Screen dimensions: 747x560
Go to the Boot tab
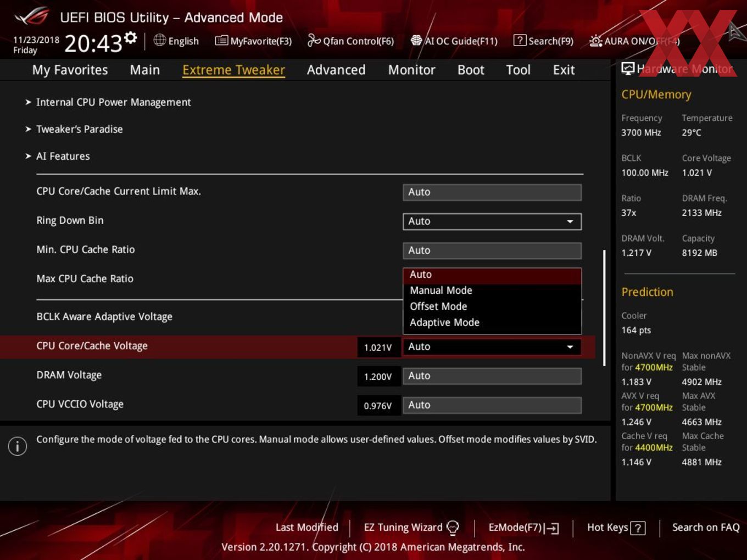471,70
